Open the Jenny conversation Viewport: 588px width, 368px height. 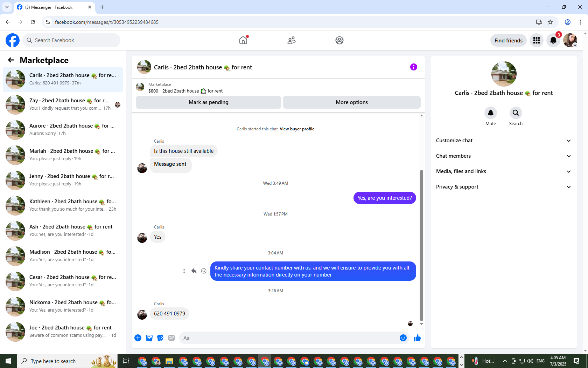coord(63,180)
